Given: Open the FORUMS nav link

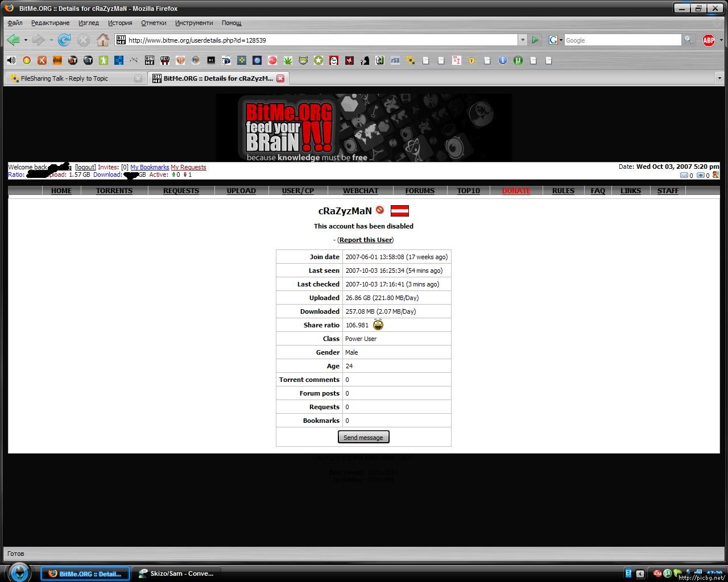Looking at the screenshot, I should [x=420, y=191].
